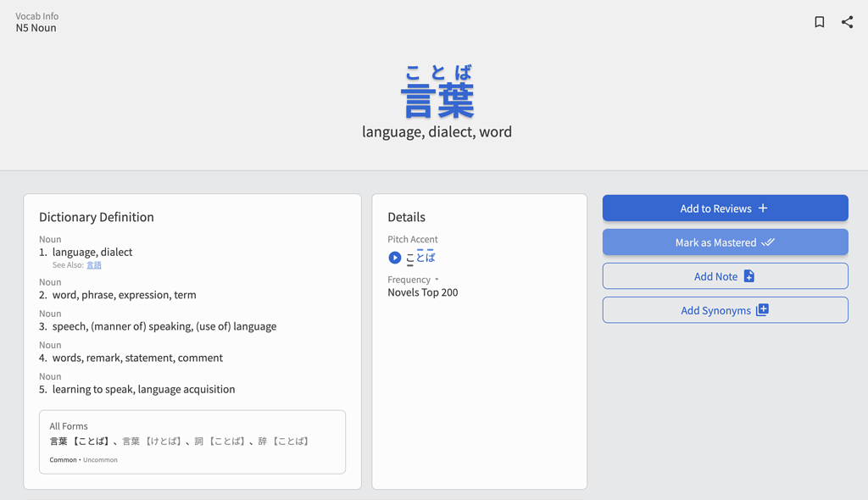868x500 pixels.
Task: Click the double-check icon on Mark as Mastered
Action: click(768, 242)
